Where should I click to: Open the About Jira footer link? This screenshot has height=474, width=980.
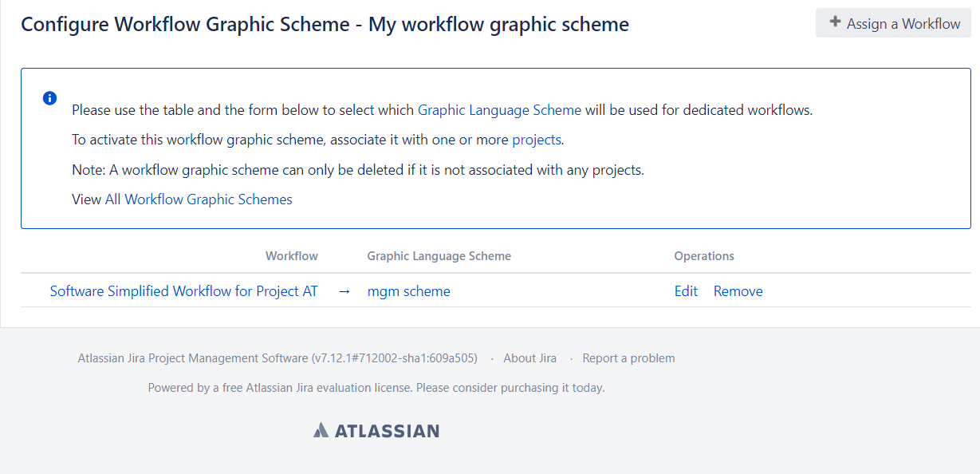pos(529,358)
